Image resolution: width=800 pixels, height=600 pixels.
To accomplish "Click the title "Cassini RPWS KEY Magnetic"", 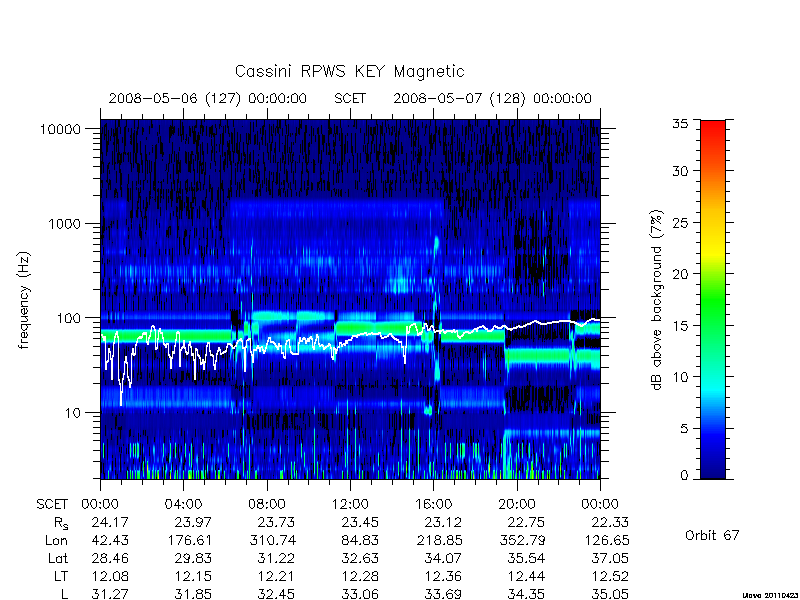I will 349,71.
